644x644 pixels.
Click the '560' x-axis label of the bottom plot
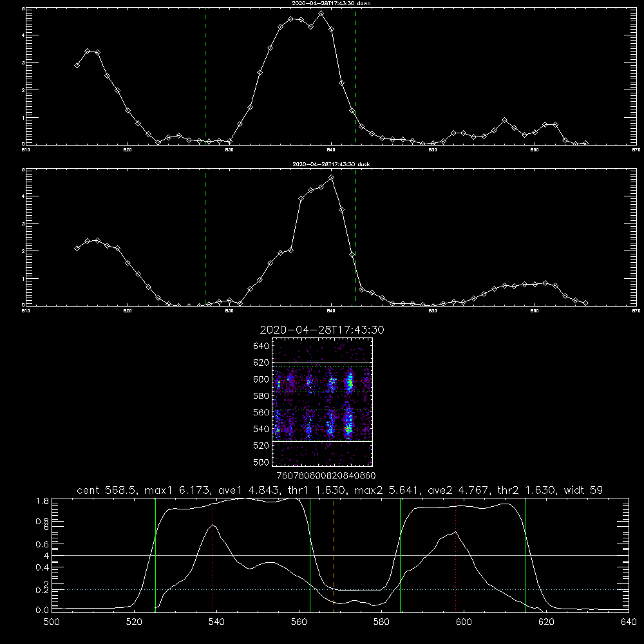click(299, 622)
